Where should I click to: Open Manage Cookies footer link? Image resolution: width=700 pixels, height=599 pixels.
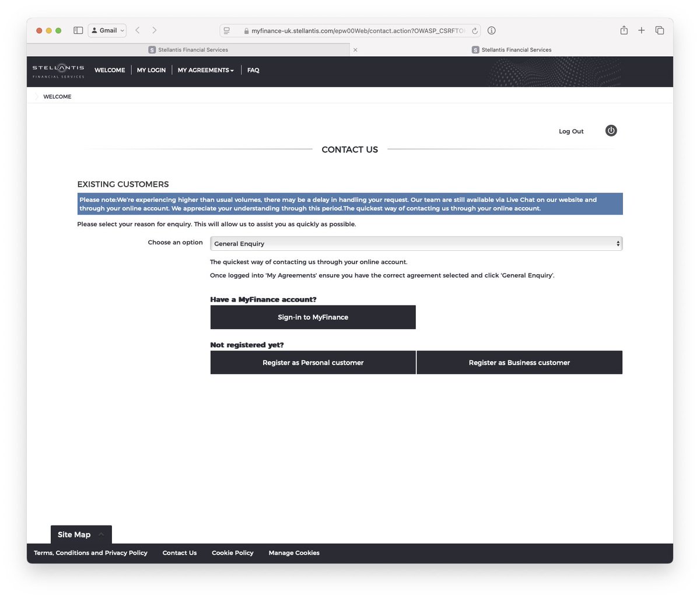pos(294,553)
